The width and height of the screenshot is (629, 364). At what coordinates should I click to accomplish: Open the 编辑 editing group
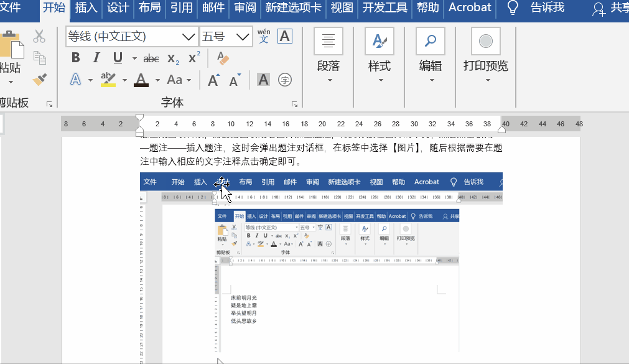(x=431, y=55)
